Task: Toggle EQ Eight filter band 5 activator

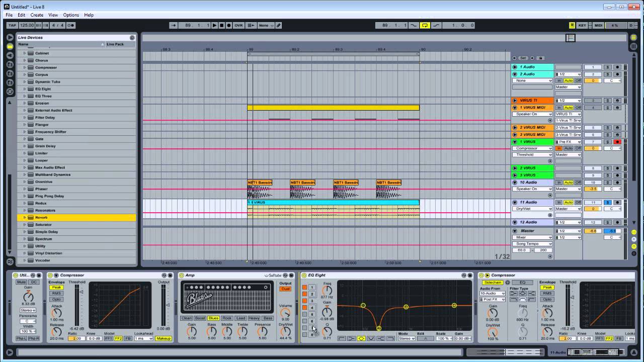Action: [x=304, y=314]
